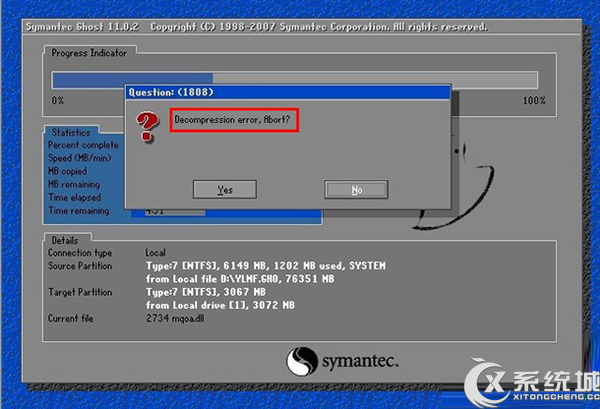The height and width of the screenshot is (409, 600).
Task: Click Yes to abort the restore
Action: 225,189
